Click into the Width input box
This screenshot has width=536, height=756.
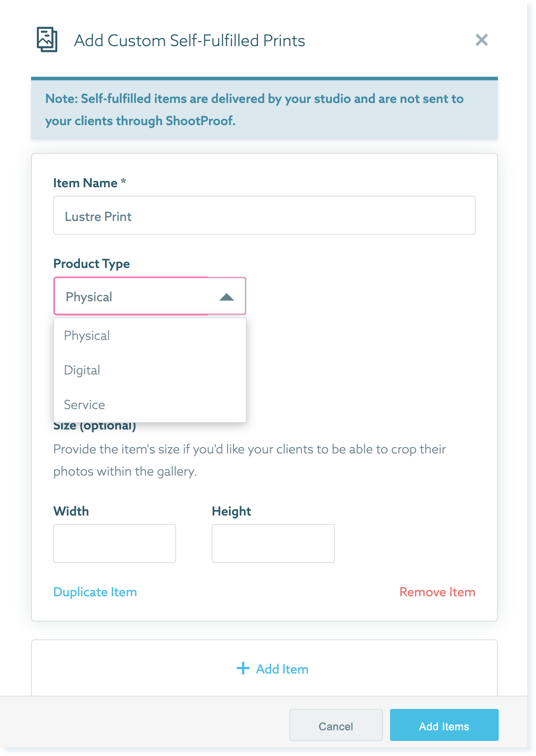[x=115, y=543]
